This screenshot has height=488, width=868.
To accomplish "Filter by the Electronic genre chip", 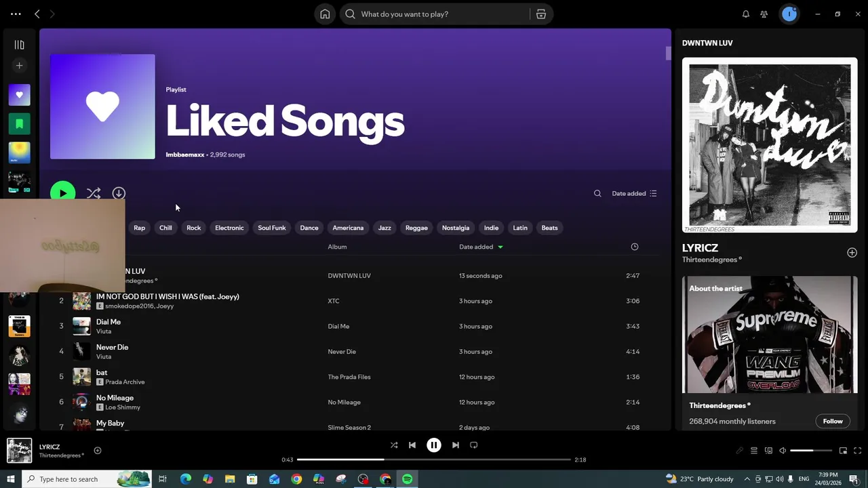I will point(229,228).
